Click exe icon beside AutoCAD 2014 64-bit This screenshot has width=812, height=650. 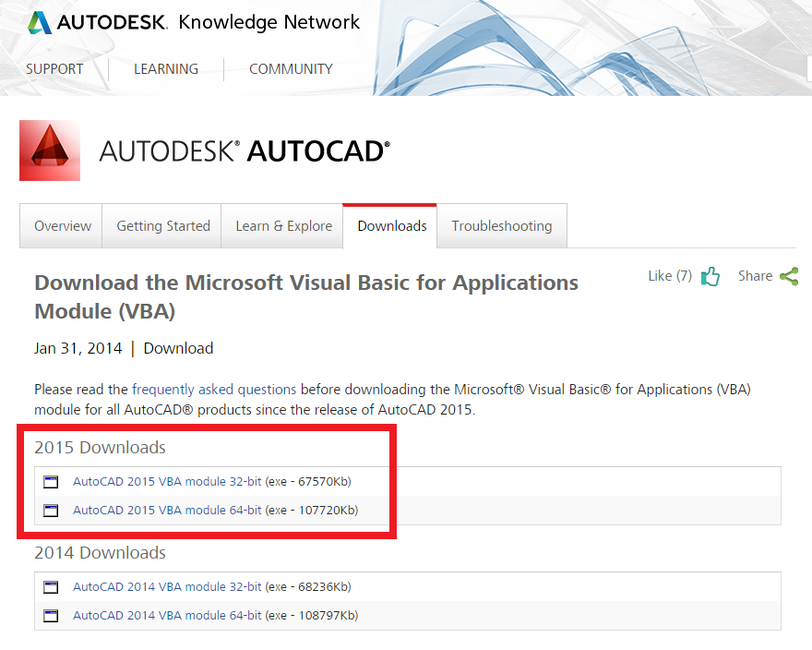[x=52, y=616]
